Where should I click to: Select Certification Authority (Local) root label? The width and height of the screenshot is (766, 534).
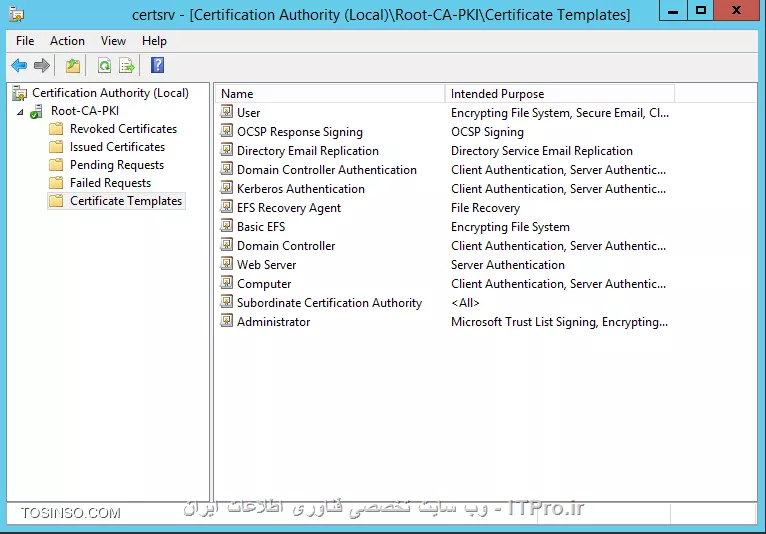(x=110, y=93)
